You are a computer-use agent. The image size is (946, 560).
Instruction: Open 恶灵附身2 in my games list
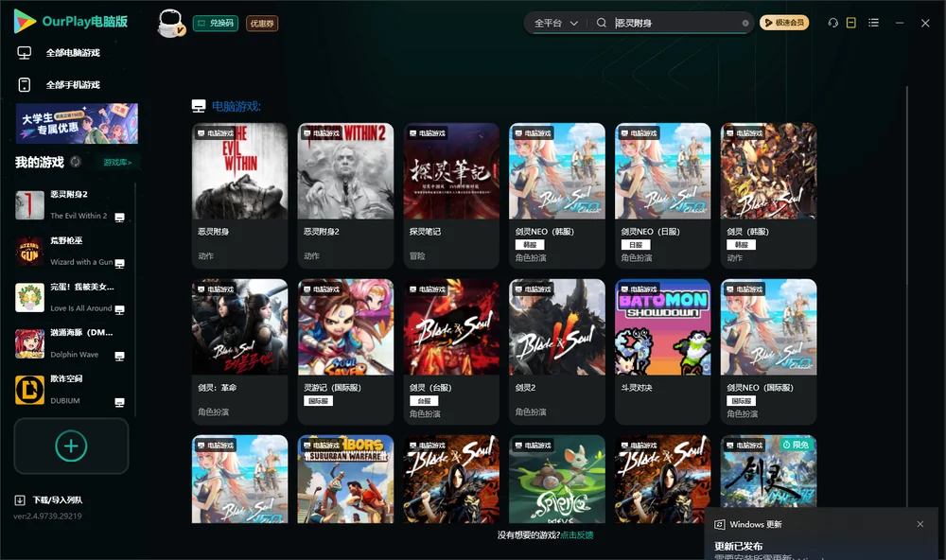pyautogui.click(x=71, y=205)
